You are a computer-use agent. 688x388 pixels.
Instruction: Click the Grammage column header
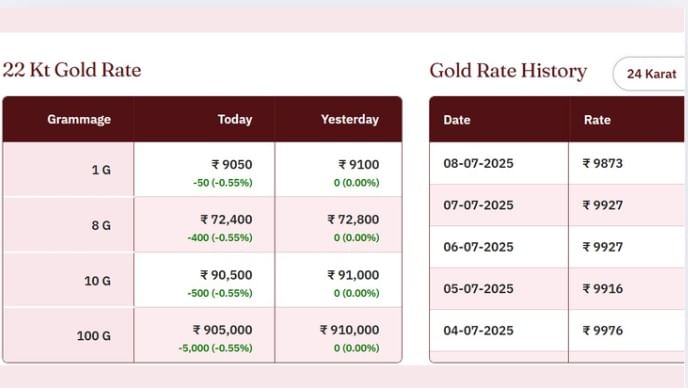79,119
